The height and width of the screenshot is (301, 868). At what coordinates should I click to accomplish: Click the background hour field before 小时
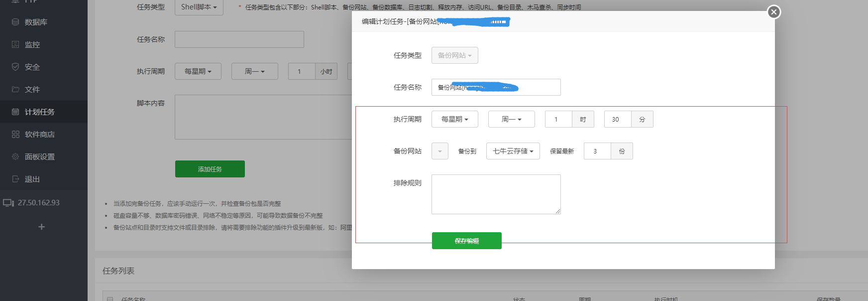tap(302, 71)
